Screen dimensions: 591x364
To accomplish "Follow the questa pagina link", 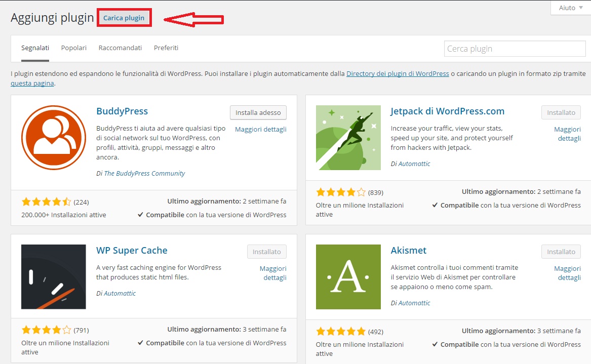I will pyautogui.click(x=32, y=83).
